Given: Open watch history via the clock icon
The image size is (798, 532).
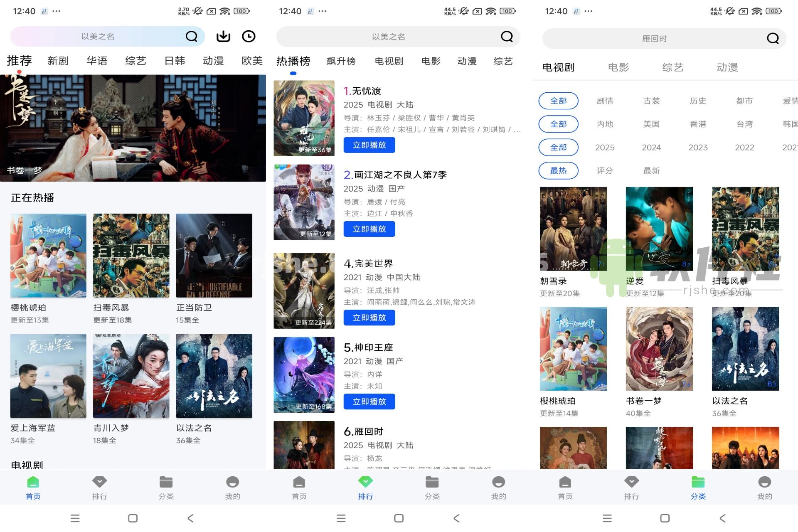Looking at the screenshot, I should [249, 36].
